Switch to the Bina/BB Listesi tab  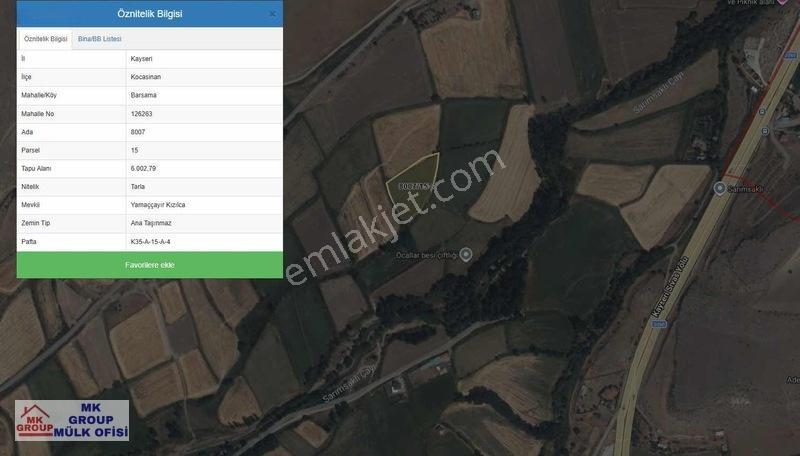99,39
